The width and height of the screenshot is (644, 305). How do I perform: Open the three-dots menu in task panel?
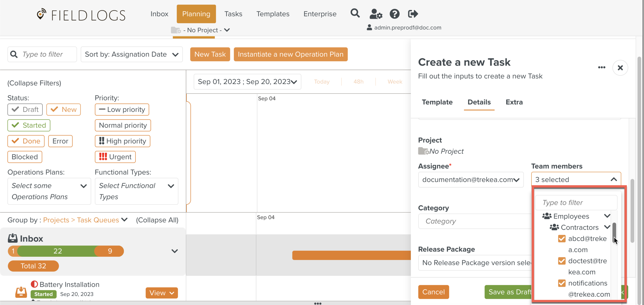[601, 68]
